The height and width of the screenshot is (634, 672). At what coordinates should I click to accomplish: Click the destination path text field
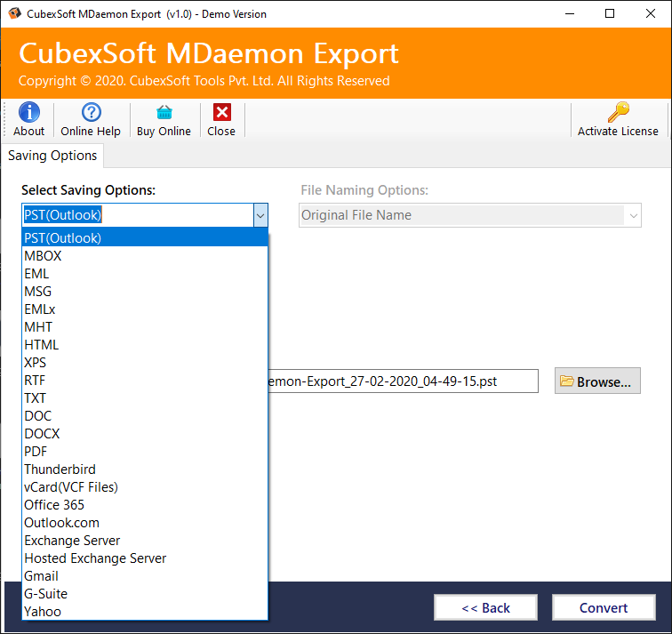pos(403,381)
